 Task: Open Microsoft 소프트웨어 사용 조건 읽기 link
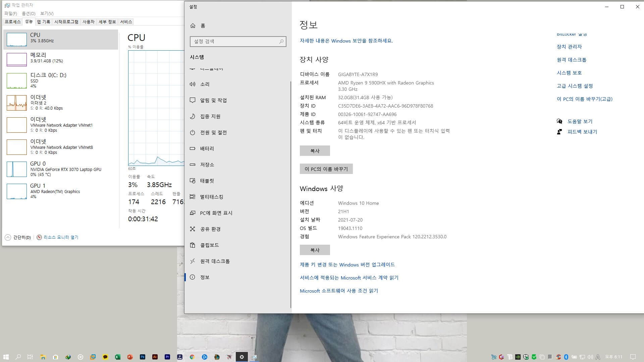coord(339,291)
